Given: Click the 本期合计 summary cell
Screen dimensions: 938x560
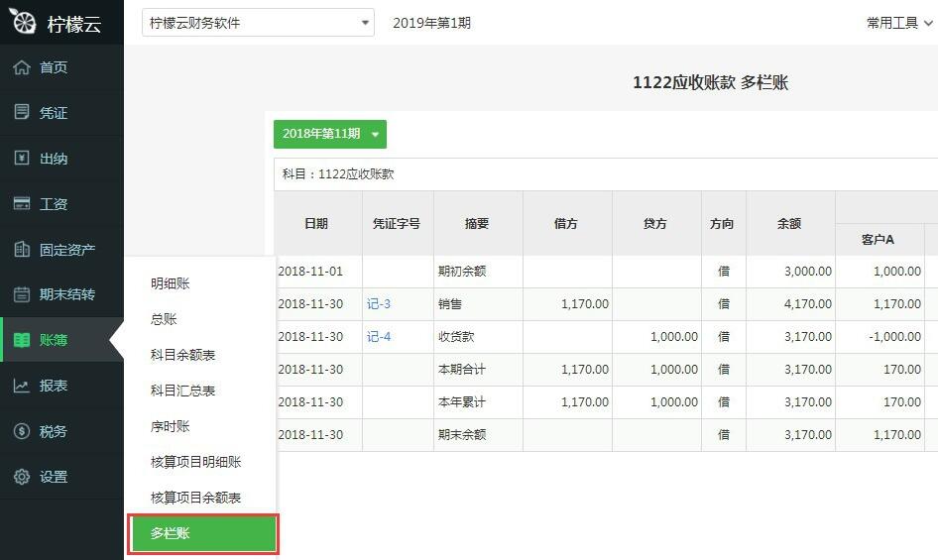Looking at the screenshot, I should click(478, 369).
